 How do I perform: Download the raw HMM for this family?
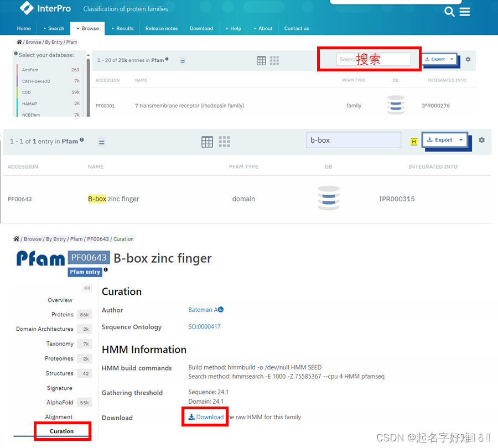click(206, 417)
